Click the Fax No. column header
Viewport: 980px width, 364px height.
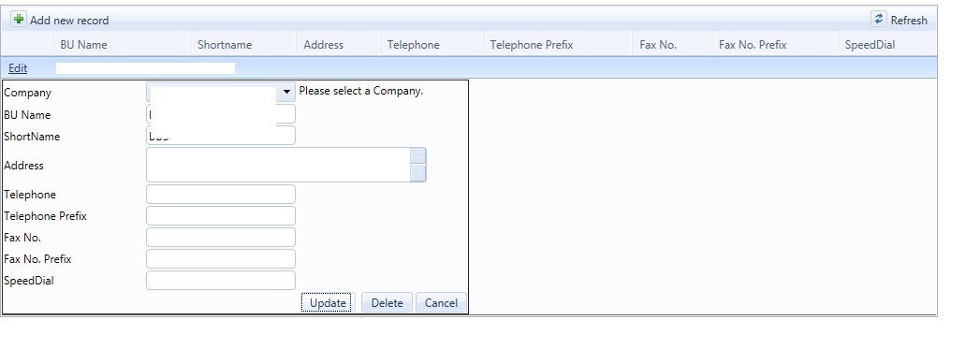pos(658,45)
